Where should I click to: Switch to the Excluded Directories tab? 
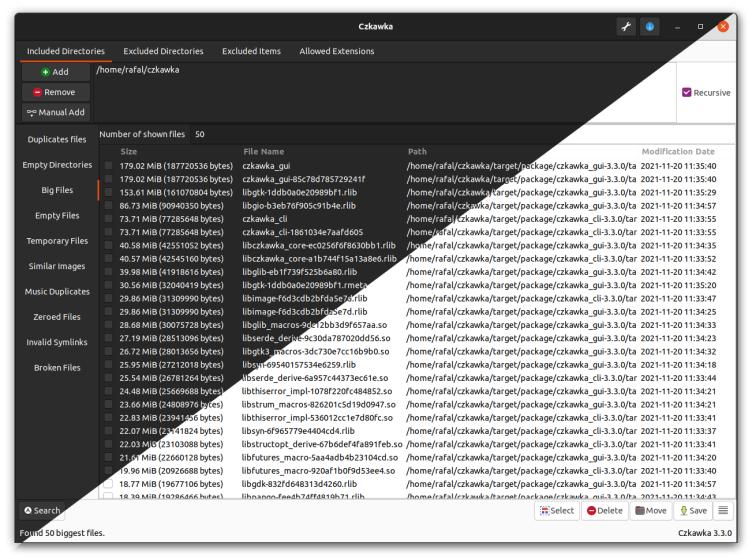[163, 51]
